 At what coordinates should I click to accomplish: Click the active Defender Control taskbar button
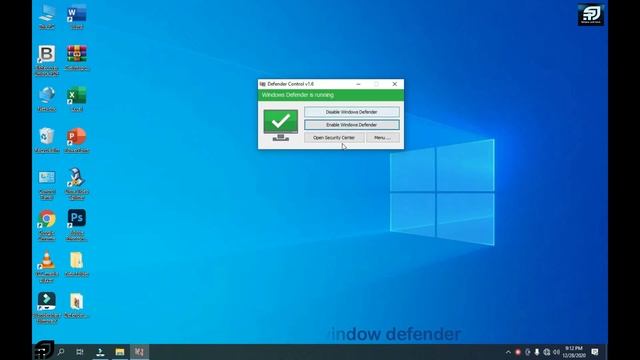140,352
